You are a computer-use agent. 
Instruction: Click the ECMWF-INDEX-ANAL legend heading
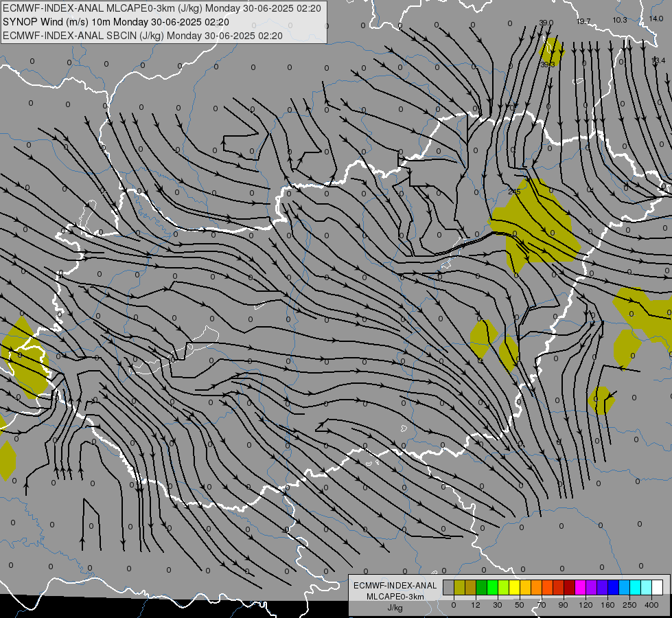pyautogui.click(x=395, y=586)
